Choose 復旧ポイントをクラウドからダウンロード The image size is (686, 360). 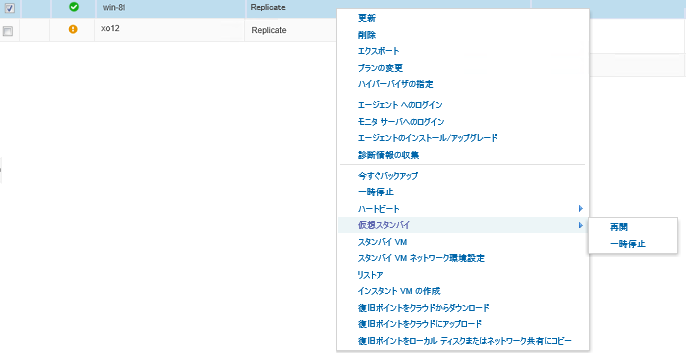(x=424, y=308)
